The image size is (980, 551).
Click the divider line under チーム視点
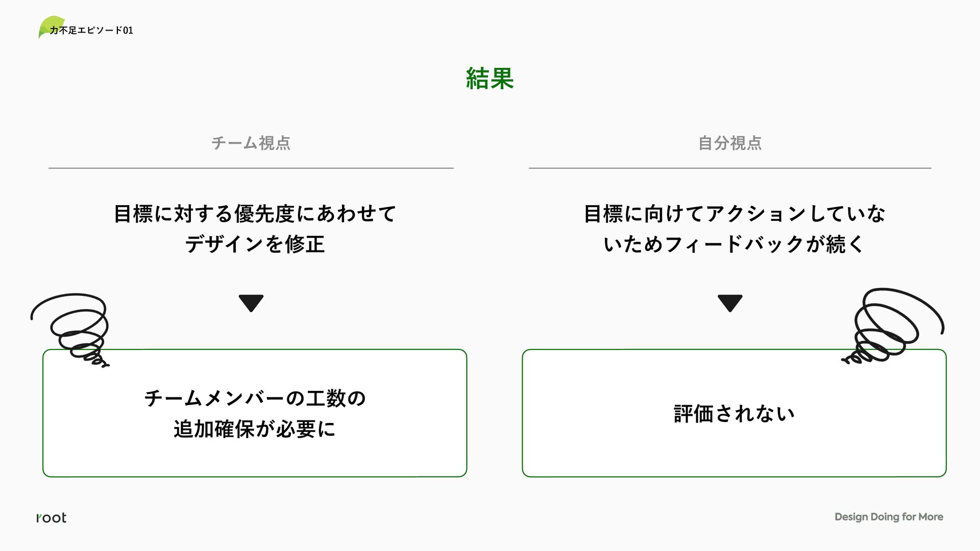[251, 168]
